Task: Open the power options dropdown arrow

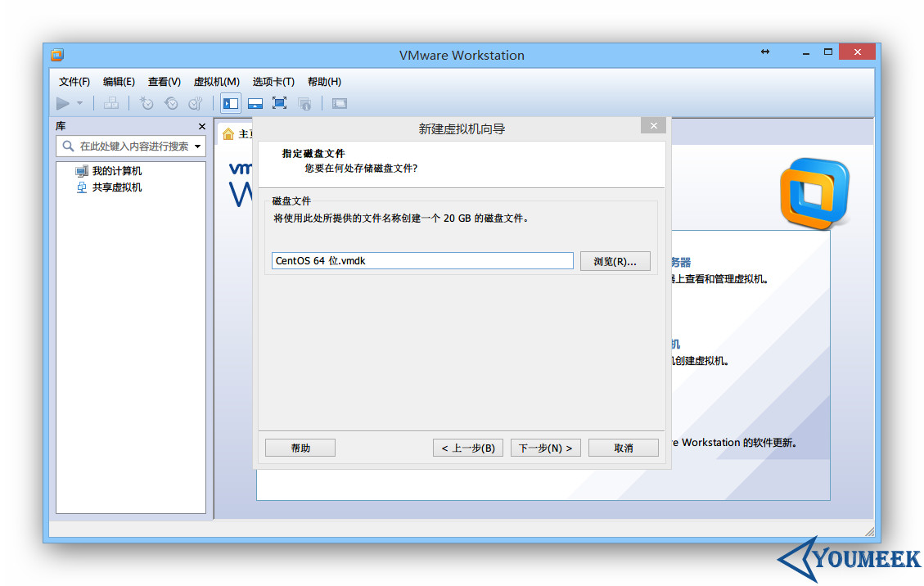Action: point(79,102)
